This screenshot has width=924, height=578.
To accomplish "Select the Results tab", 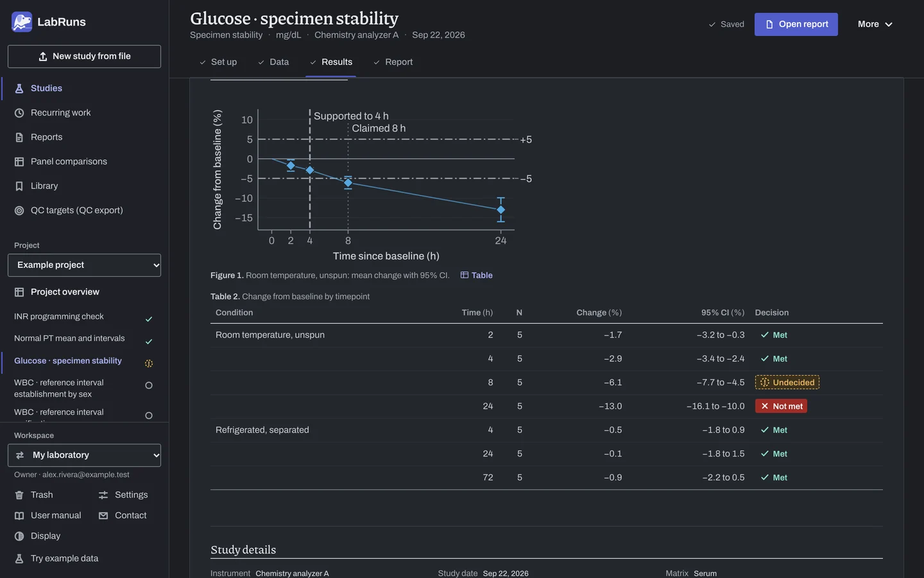I will point(331,62).
